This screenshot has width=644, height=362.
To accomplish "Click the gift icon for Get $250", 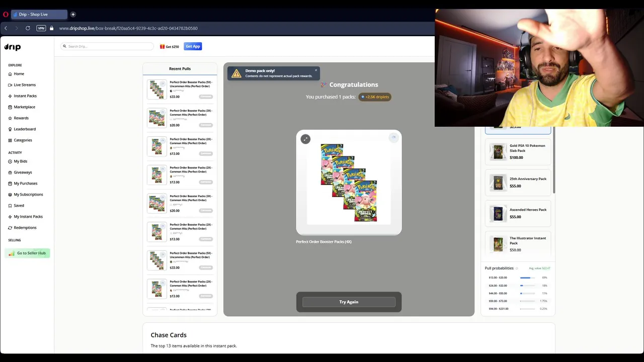I will tap(162, 46).
